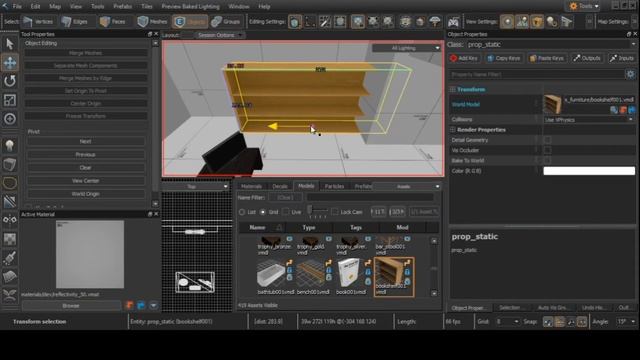The height and width of the screenshot is (360, 640).
Task: Switch selection mode to Vertices
Action: pos(38,22)
